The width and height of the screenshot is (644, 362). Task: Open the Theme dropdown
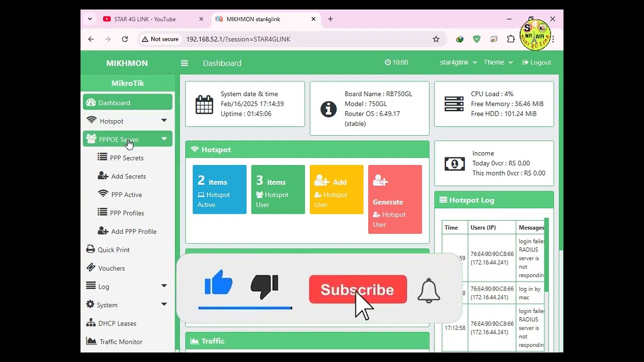pos(498,62)
